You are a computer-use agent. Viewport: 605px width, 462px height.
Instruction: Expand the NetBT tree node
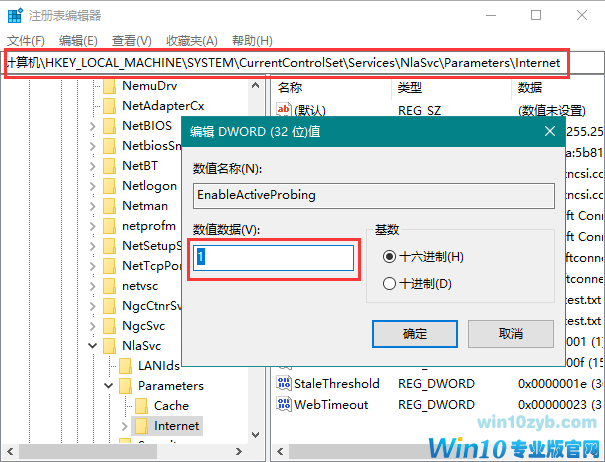93,166
